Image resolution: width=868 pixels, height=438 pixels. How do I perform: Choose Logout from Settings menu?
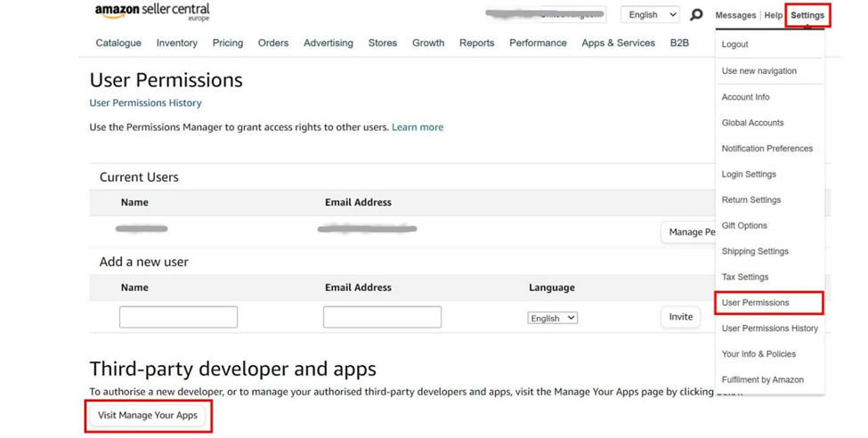734,45
